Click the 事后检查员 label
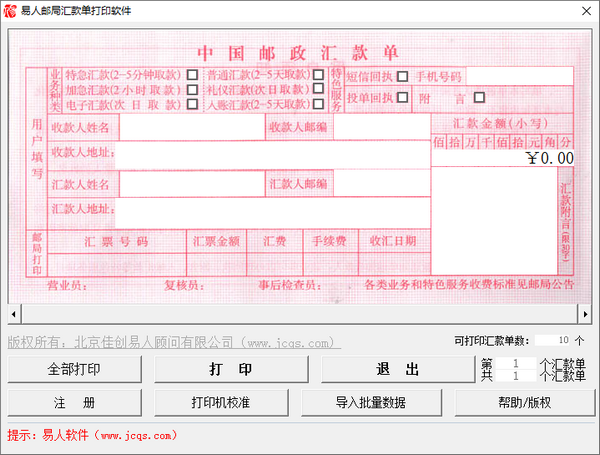Image resolution: width=600 pixels, height=455 pixels. click(x=290, y=285)
